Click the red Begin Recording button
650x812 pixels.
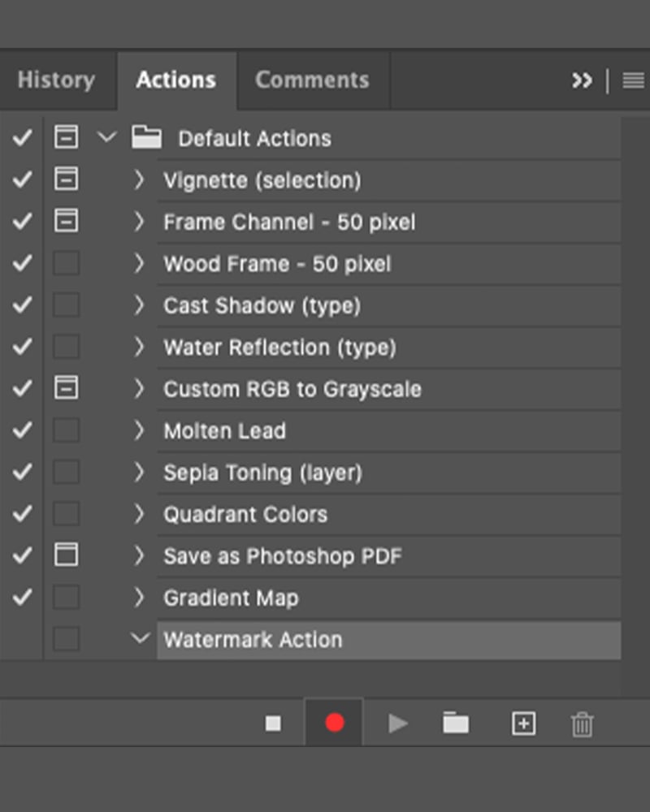pyautogui.click(x=334, y=723)
